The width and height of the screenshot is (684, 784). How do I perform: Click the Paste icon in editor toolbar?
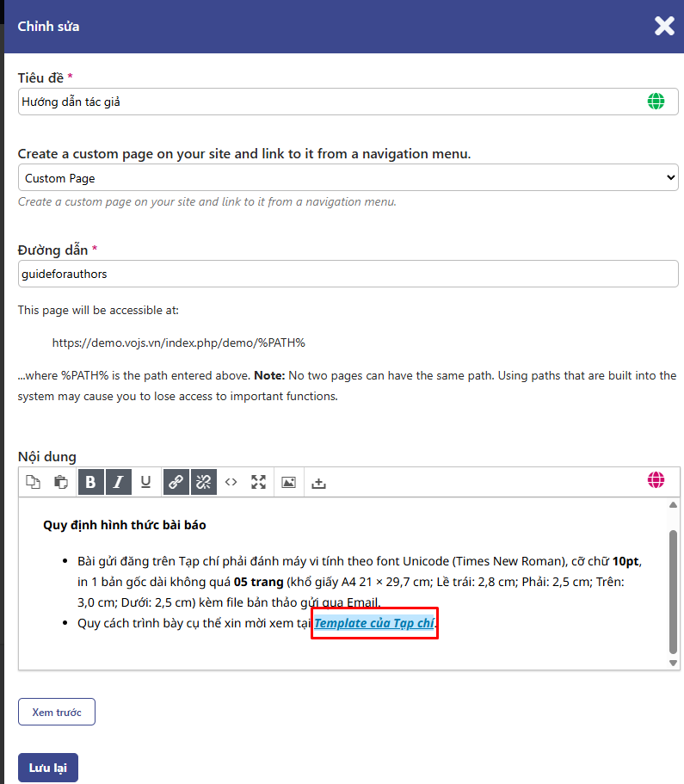(61, 482)
